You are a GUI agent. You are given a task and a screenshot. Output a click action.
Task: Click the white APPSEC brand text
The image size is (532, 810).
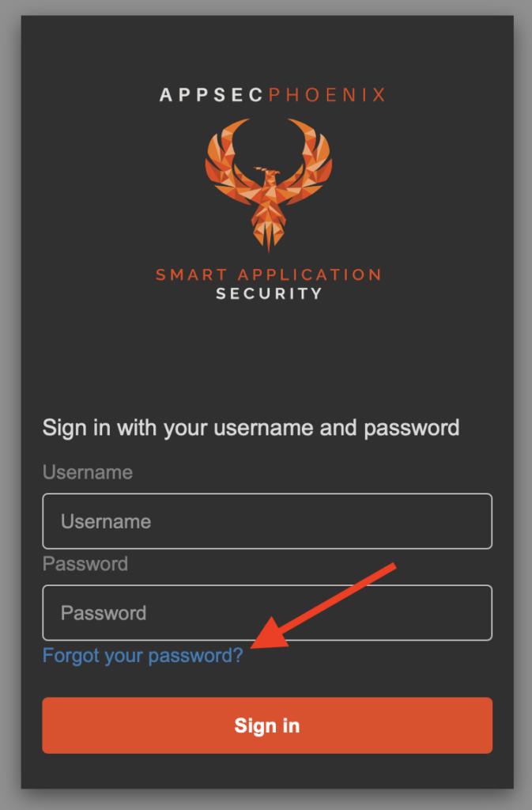click(212, 95)
